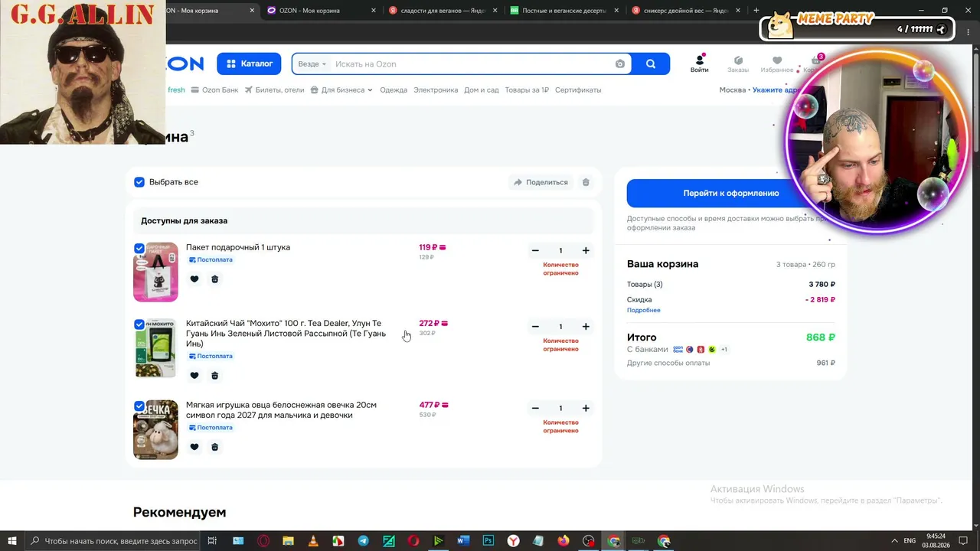This screenshot has width=980, height=551.
Task: Open the Каталог button
Action: pos(249,64)
